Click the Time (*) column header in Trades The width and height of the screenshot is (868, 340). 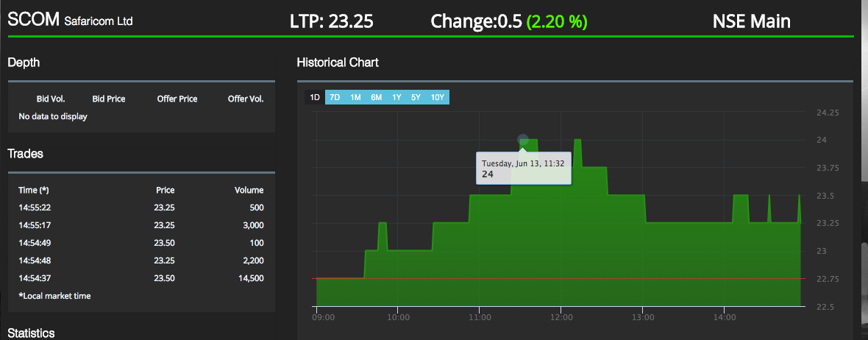point(34,190)
